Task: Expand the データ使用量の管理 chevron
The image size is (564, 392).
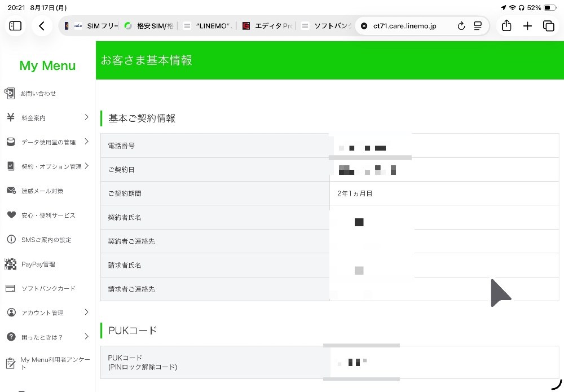Action: coord(86,142)
